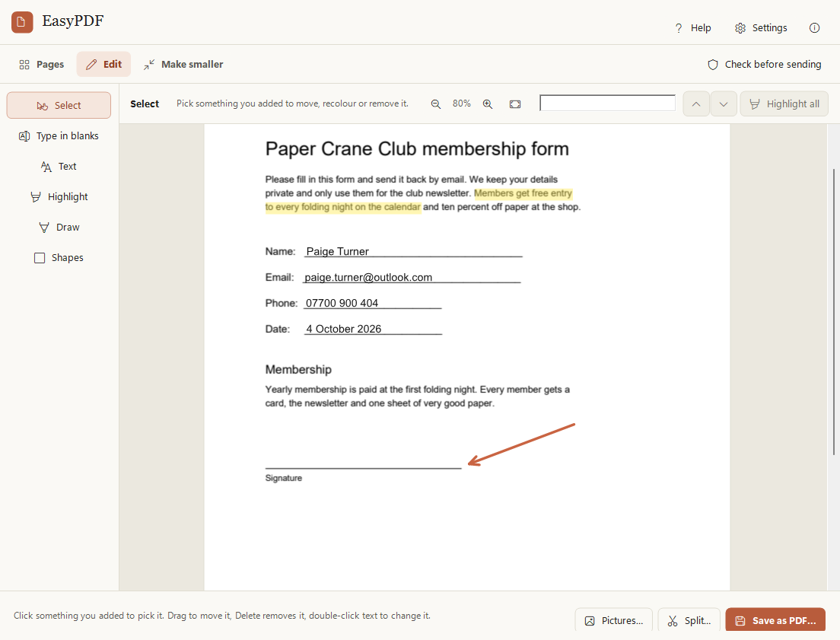Open the Pictures... dialog
The width and height of the screenshot is (840, 640).
point(614,621)
